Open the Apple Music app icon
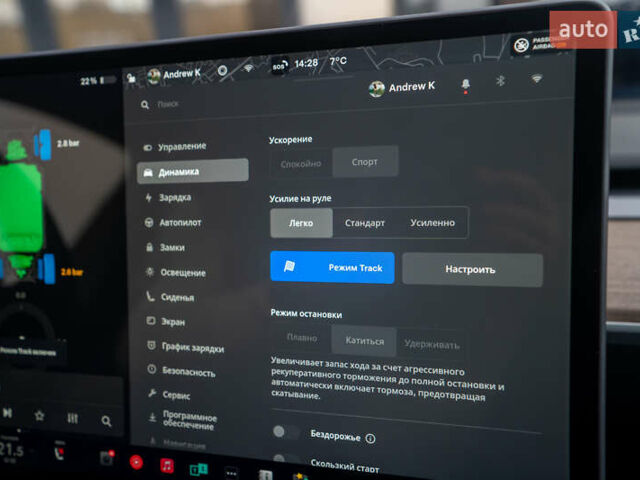Screen dimensions: 640x480 pyautogui.click(x=167, y=465)
